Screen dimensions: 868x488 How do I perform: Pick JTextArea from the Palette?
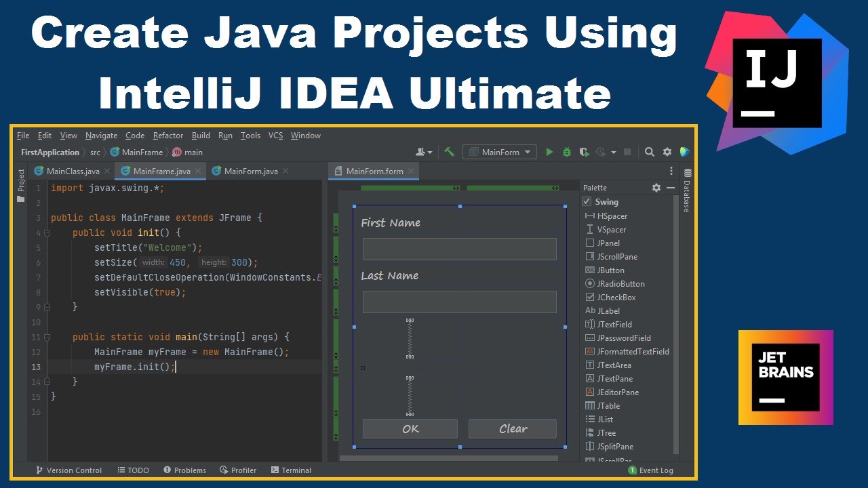click(x=608, y=365)
